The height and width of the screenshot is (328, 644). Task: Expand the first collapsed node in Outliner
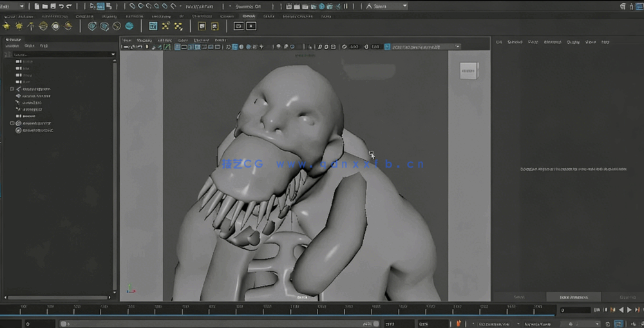click(x=12, y=89)
